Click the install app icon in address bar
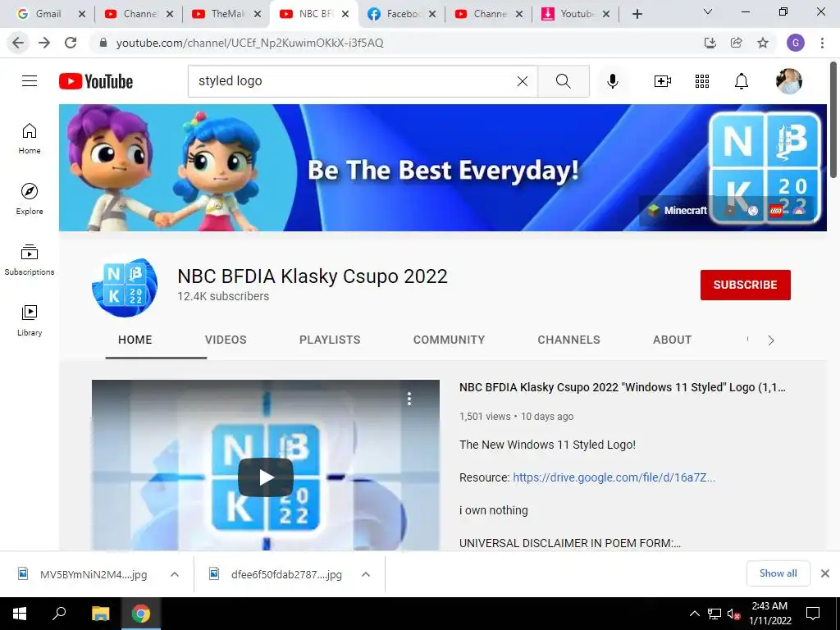Screen dimensions: 840x630 [x=710, y=43]
